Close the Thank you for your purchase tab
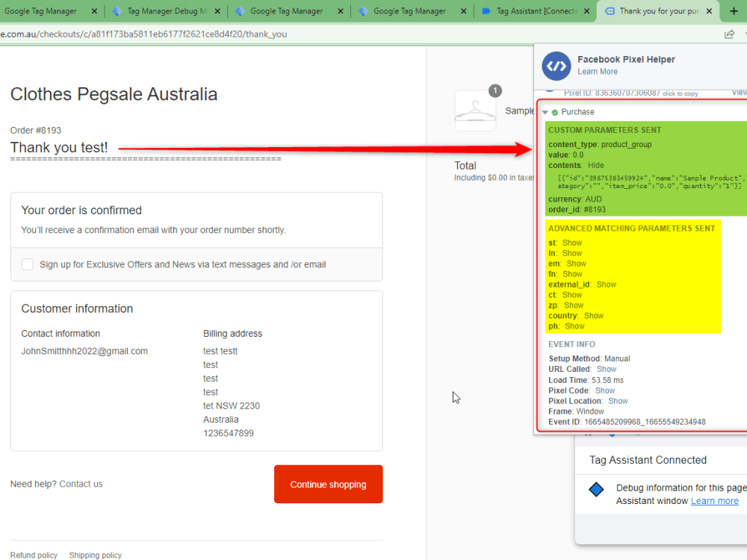The height and width of the screenshot is (560, 747). point(710,11)
